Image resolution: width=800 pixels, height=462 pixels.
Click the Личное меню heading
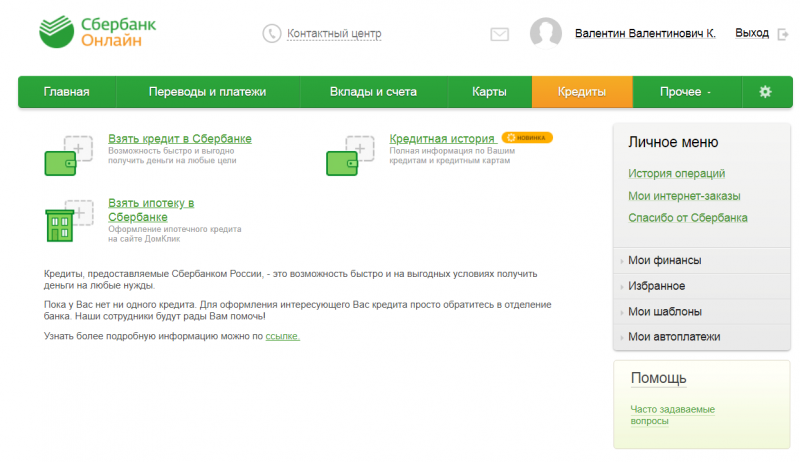click(673, 142)
